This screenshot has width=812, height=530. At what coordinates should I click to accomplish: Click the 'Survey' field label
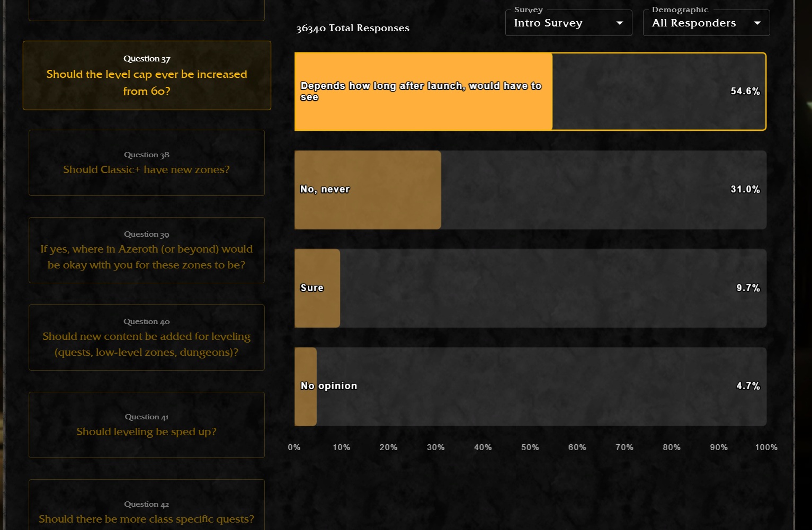point(529,10)
